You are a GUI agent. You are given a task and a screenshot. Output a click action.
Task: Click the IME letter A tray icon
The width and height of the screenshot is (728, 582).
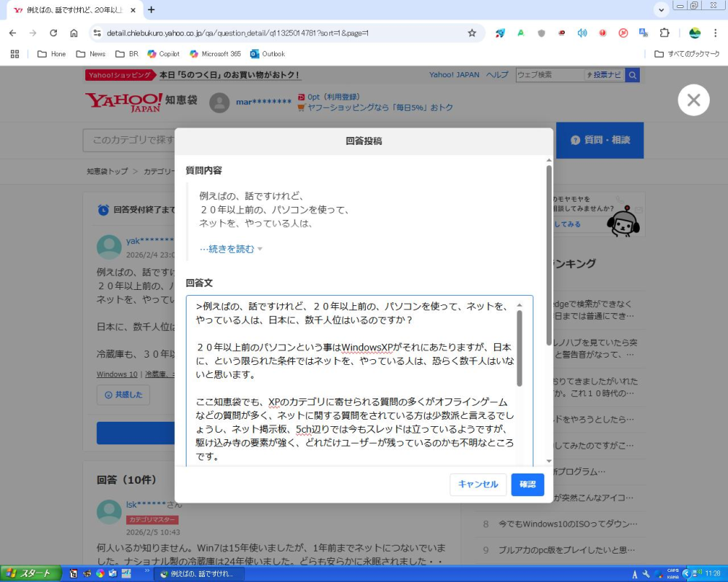[635, 574]
